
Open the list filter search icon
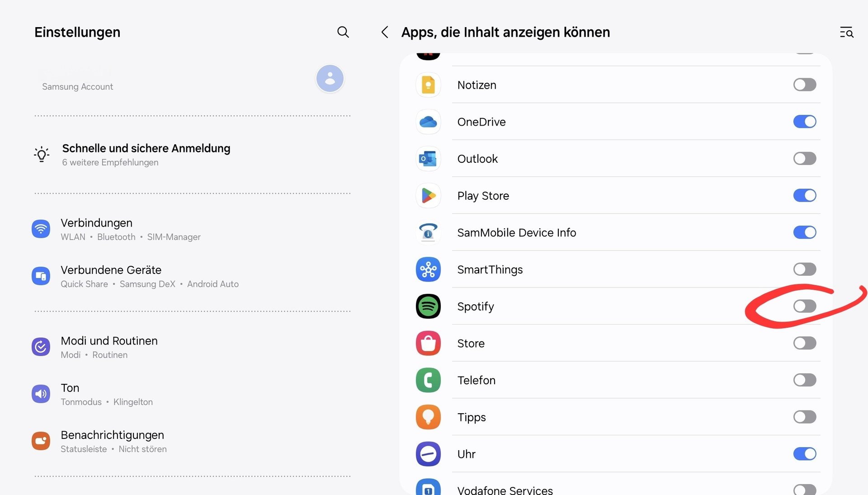pyautogui.click(x=846, y=32)
